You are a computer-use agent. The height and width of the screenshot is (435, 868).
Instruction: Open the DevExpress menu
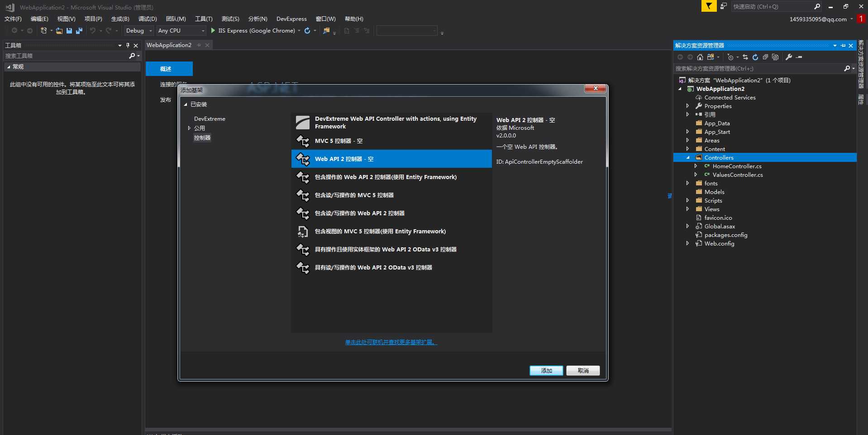click(x=291, y=19)
